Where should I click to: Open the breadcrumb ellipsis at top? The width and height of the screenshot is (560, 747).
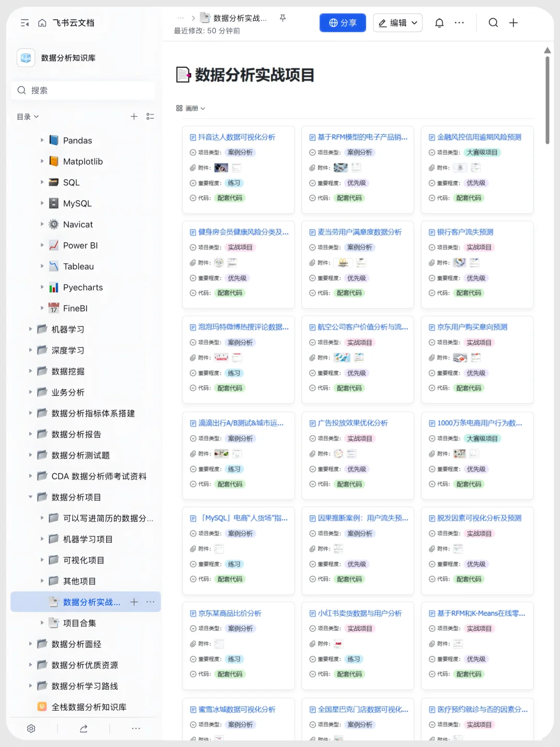[180, 18]
